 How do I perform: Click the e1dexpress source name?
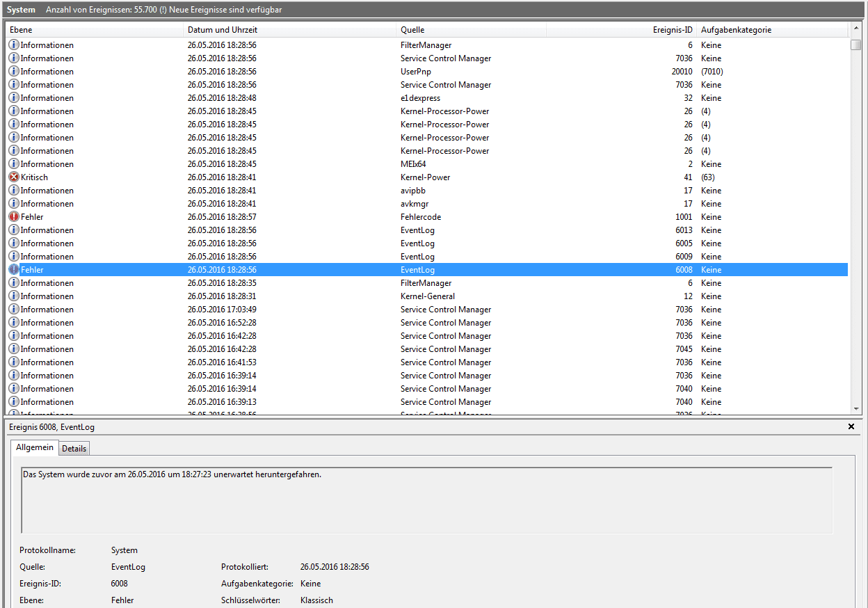pos(420,98)
